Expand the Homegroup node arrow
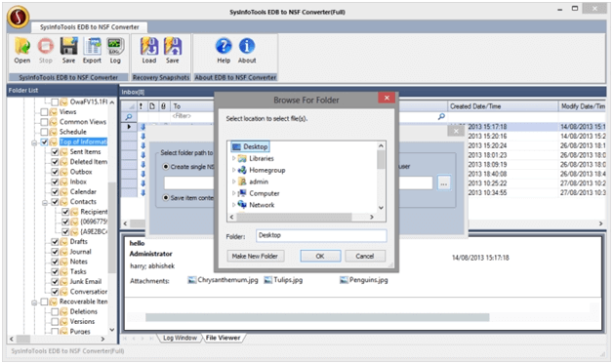The width and height of the screenshot is (613, 364). pyautogui.click(x=234, y=170)
